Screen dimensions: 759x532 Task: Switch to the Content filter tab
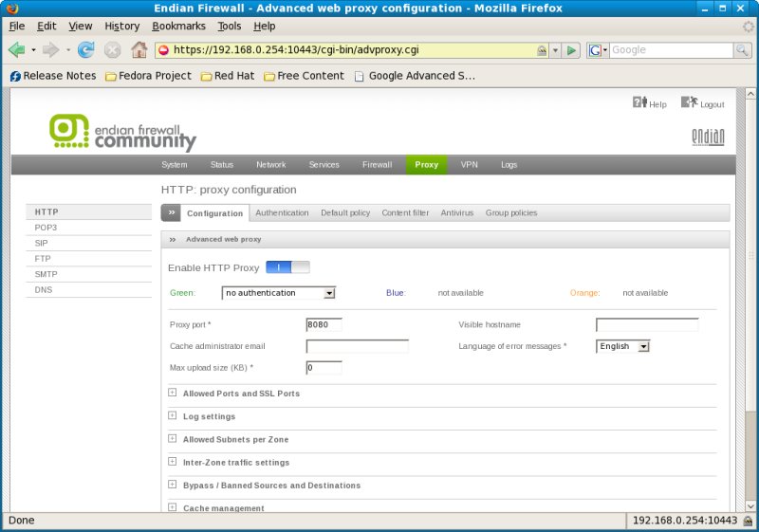pyautogui.click(x=405, y=212)
